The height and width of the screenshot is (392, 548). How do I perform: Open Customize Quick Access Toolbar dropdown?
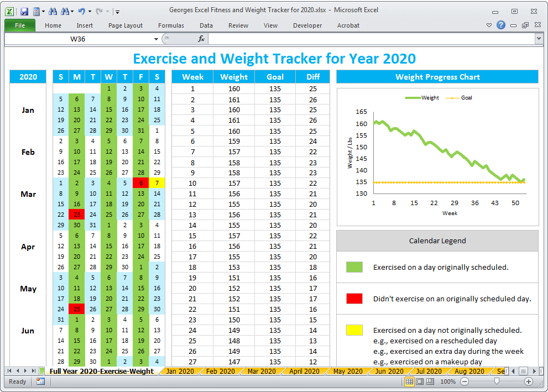[x=118, y=12]
